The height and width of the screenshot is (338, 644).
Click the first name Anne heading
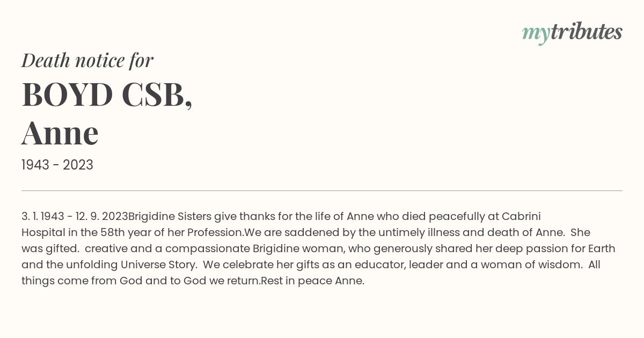pyautogui.click(x=60, y=133)
